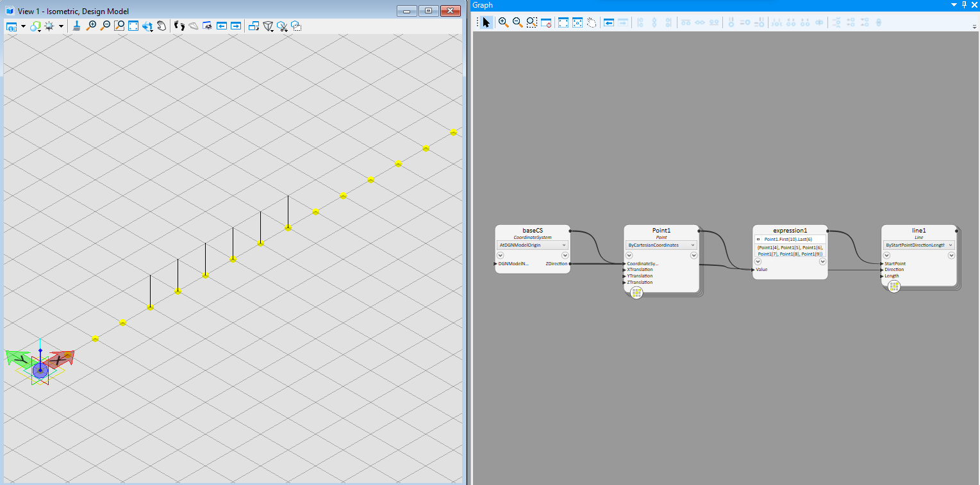Open brightness dropdown arrow next to sun
This screenshot has height=485, width=980.
[61, 26]
